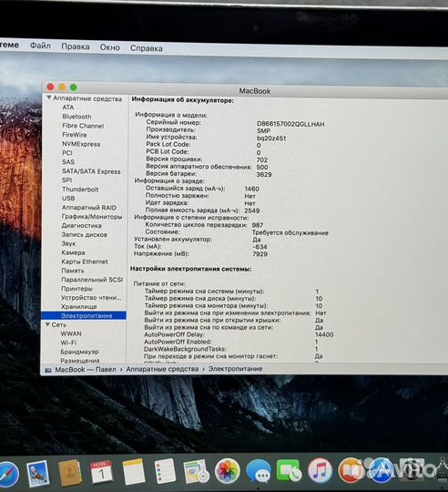This screenshot has height=492, width=448.
Task: Select PCI in the hardware list
Action: (x=67, y=153)
